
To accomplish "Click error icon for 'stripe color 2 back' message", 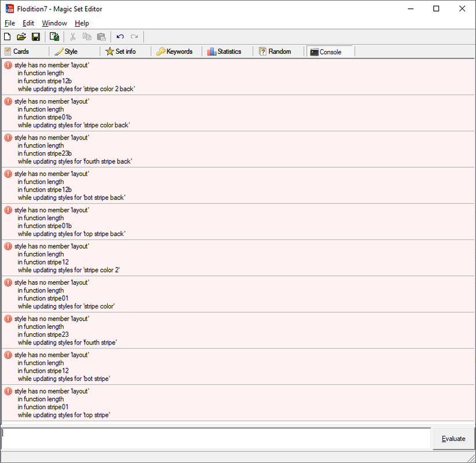I will click(8, 65).
